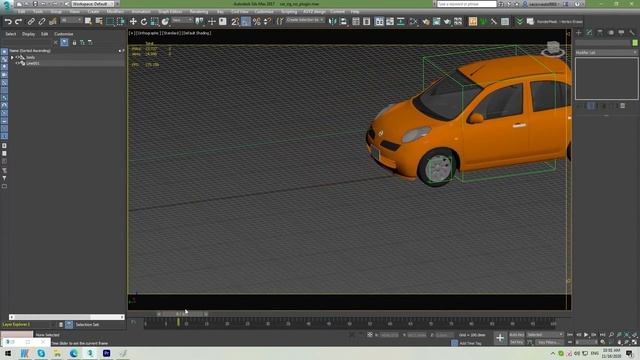This screenshot has width=640, height=360.
Task: Activate the Select Object tool
Action: [x=88, y=21]
